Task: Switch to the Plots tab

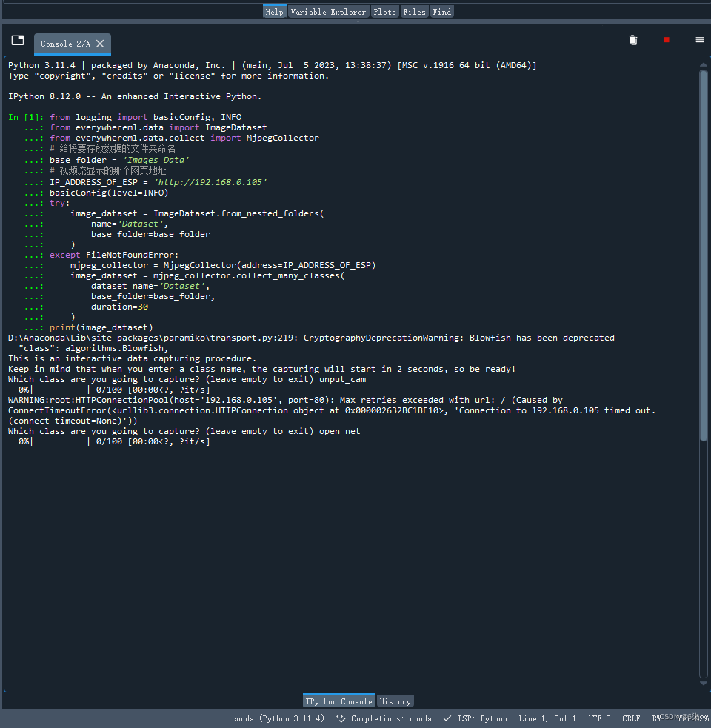Action: pyautogui.click(x=384, y=12)
